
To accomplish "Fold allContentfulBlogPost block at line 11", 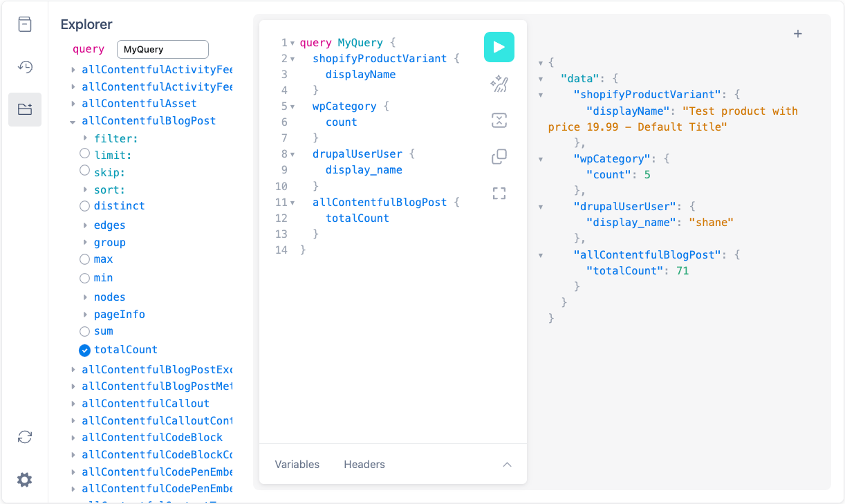I will click(292, 203).
